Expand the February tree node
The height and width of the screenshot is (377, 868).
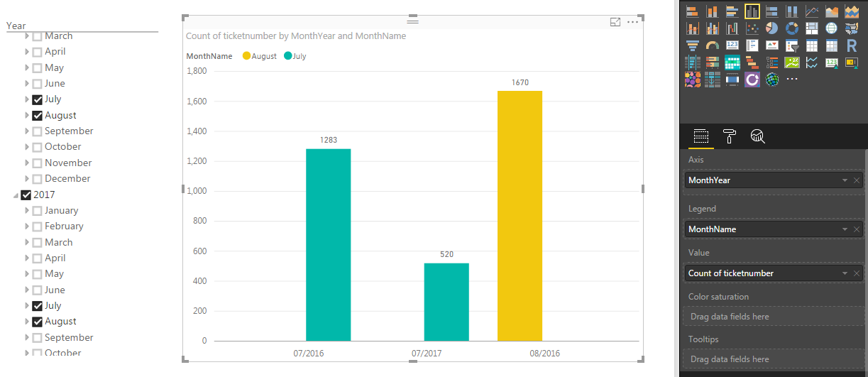pos(28,226)
